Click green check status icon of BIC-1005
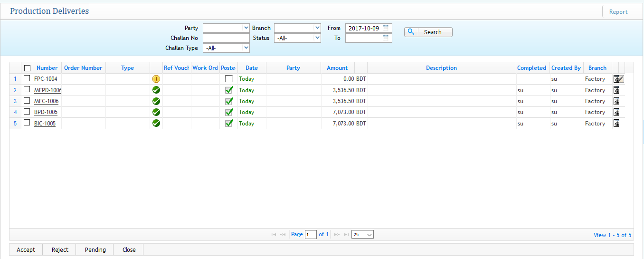This screenshot has width=644, height=259. pyautogui.click(x=156, y=123)
